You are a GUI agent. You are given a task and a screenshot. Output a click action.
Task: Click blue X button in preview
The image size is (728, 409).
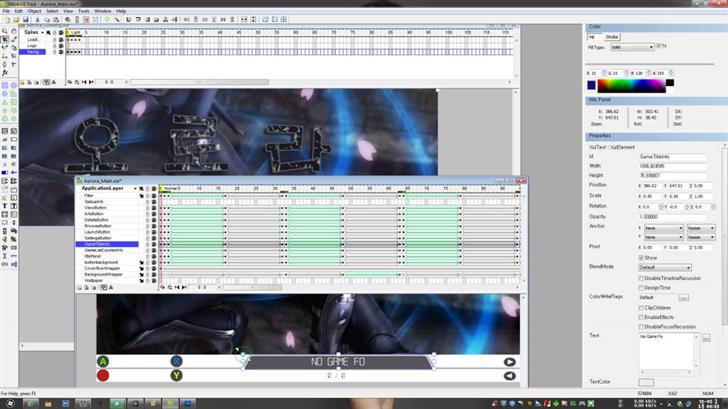176,361
